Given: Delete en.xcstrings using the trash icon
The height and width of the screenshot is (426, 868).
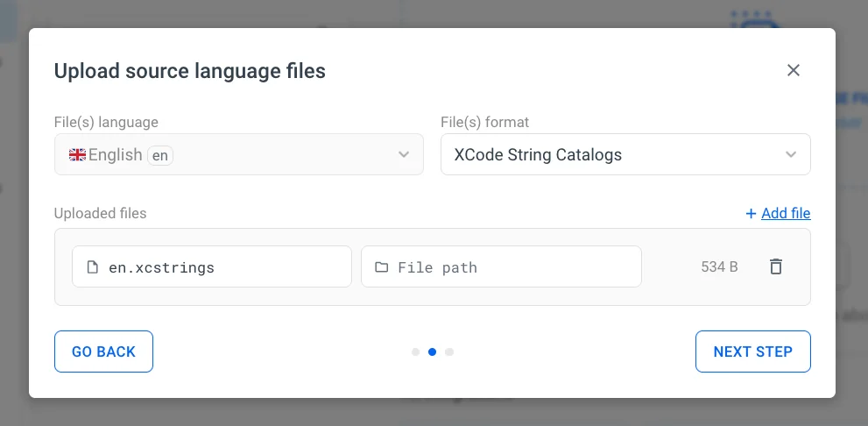Looking at the screenshot, I should pyautogui.click(x=775, y=266).
